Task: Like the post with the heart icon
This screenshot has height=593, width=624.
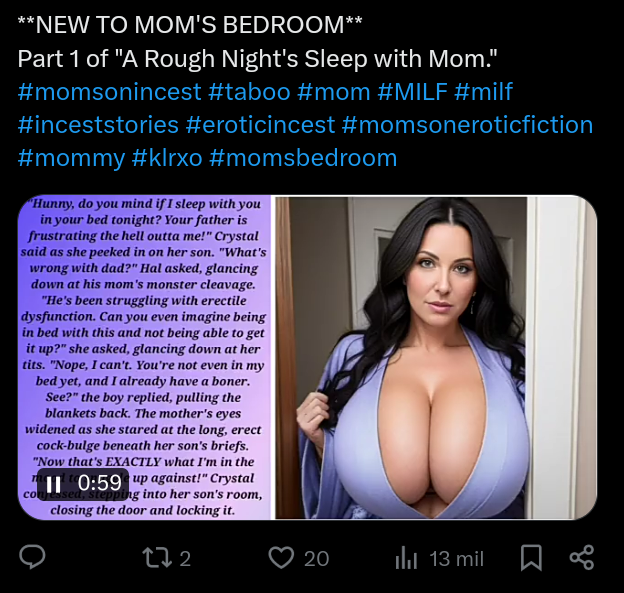Action: [281, 558]
